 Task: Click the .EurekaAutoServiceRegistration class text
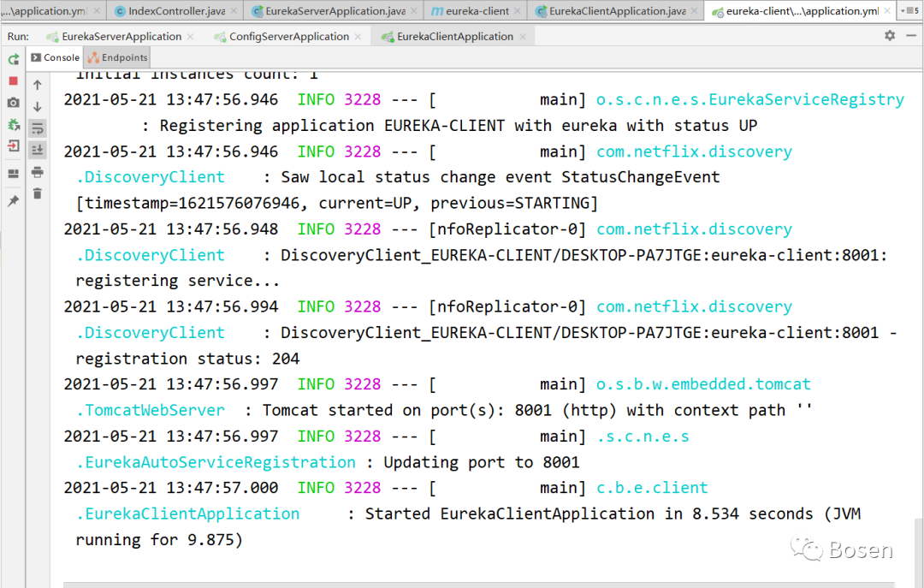216,462
